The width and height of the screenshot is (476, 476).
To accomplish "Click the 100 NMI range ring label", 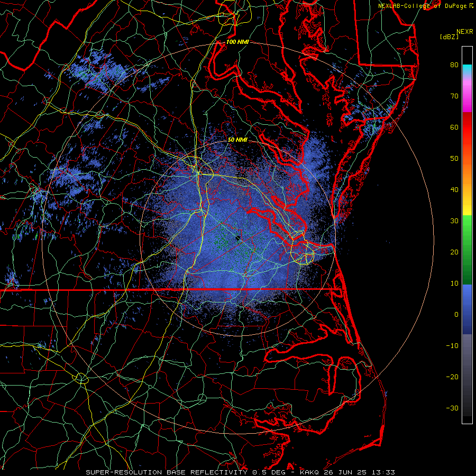I will click(237, 42).
